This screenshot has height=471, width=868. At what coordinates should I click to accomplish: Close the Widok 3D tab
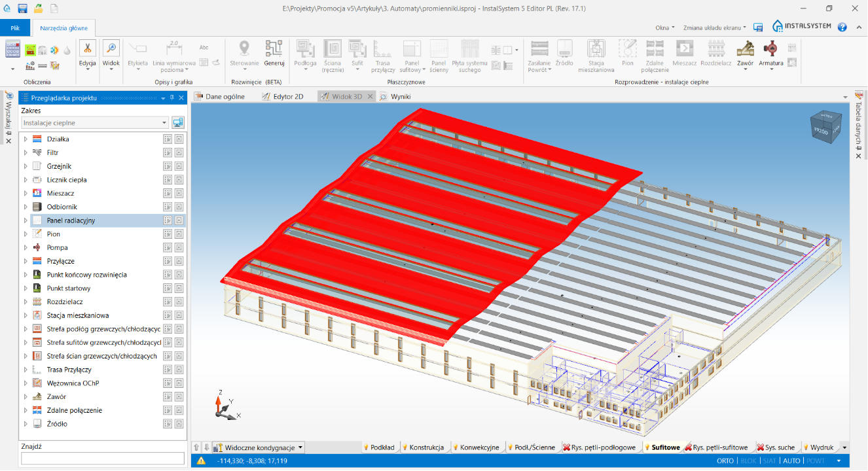(369, 96)
